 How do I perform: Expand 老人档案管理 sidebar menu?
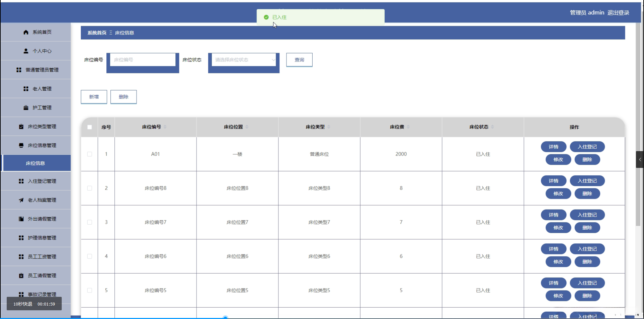(36, 200)
